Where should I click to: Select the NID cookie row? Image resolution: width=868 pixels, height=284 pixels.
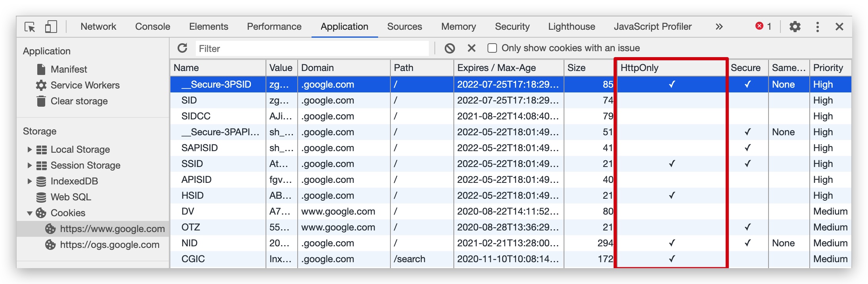tap(189, 243)
